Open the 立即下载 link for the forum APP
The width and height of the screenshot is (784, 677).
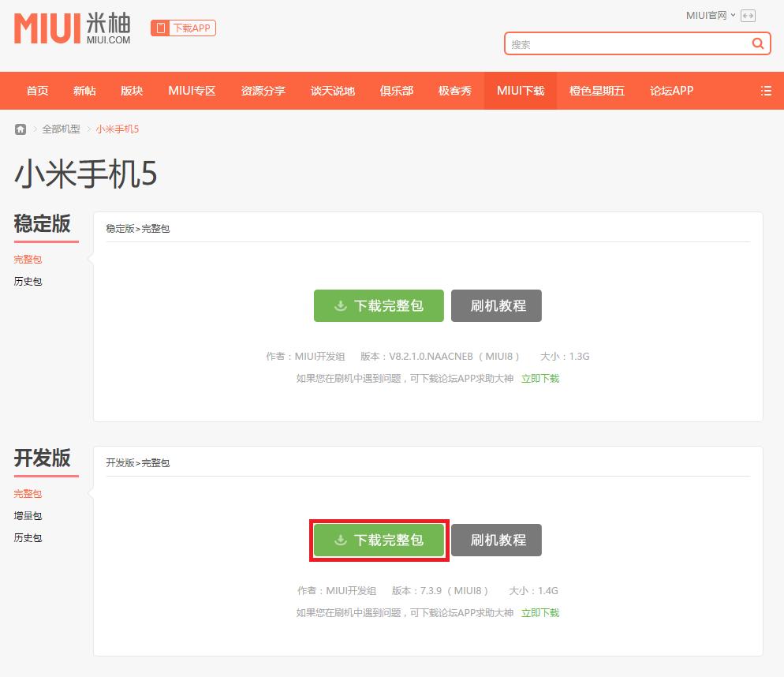539,378
